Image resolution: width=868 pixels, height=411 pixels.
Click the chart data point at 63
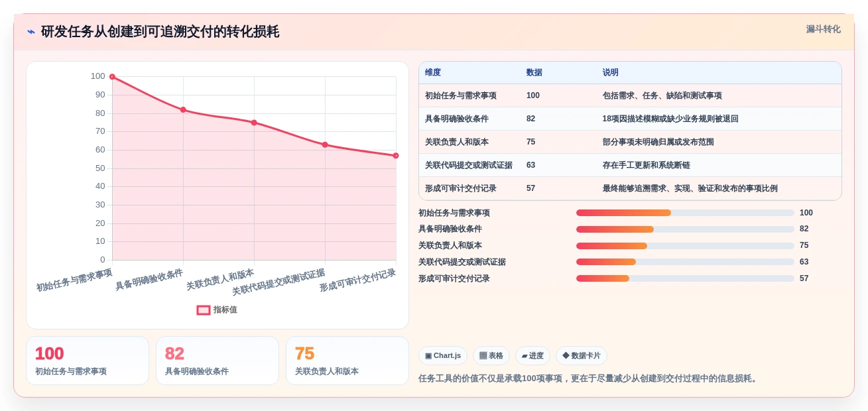(325, 145)
